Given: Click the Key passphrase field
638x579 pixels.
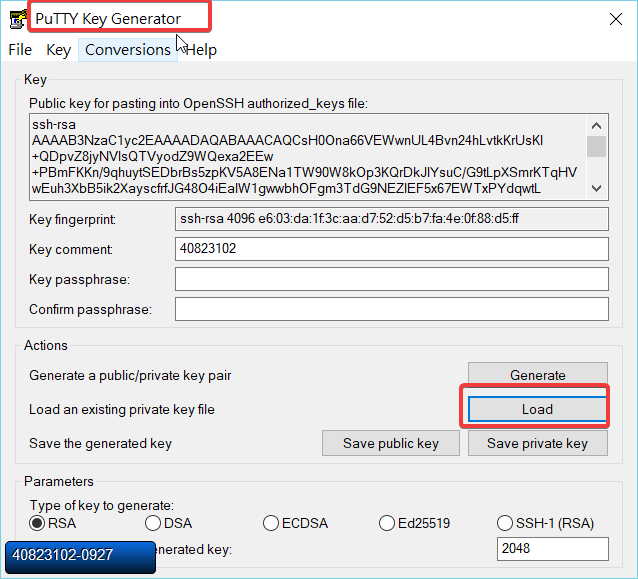Looking at the screenshot, I should (392, 279).
